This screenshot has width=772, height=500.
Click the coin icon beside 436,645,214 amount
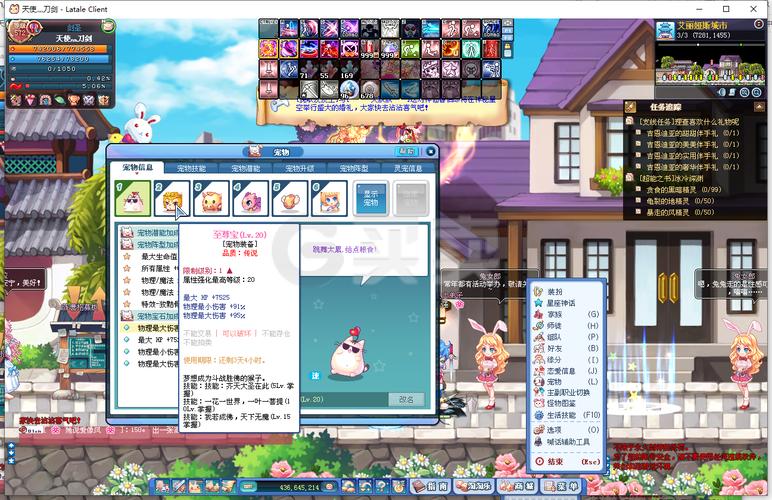click(x=329, y=487)
